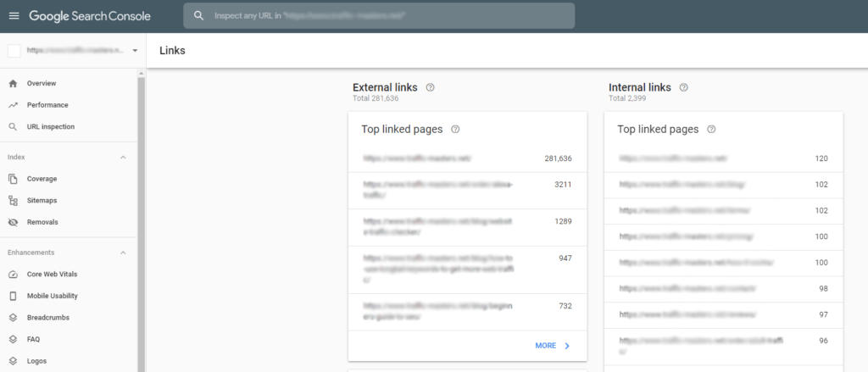Click the Coverage pages icon
868x372 pixels.
click(14, 179)
